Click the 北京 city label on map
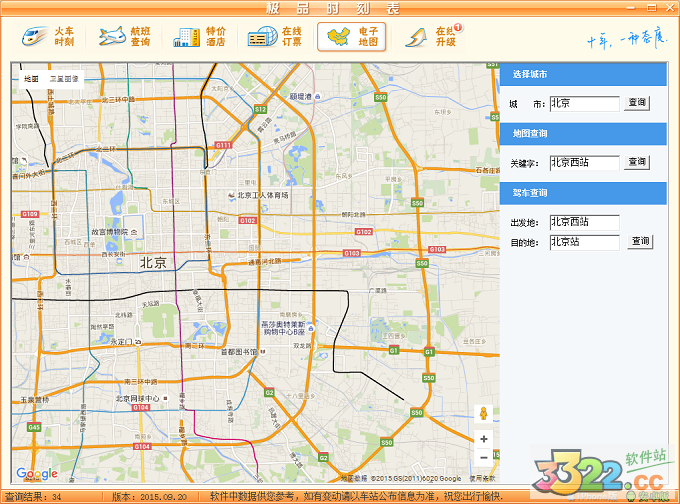This screenshot has width=680, height=504. (154, 262)
